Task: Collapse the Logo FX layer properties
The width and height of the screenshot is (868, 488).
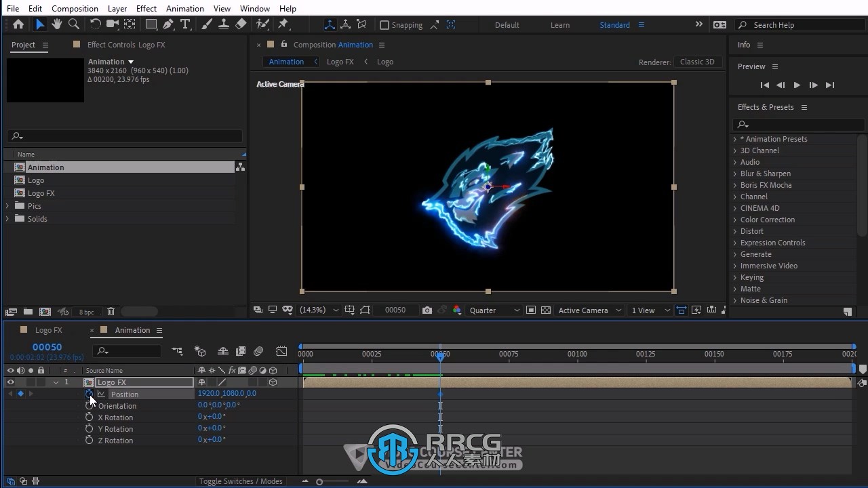Action: [56, 382]
